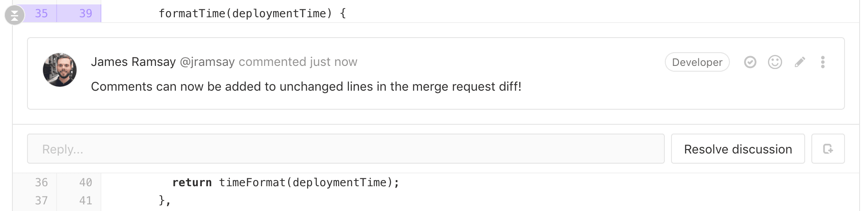Focus the Reply... input field
This screenshot has width=868, height=211.
click(346, 149)
